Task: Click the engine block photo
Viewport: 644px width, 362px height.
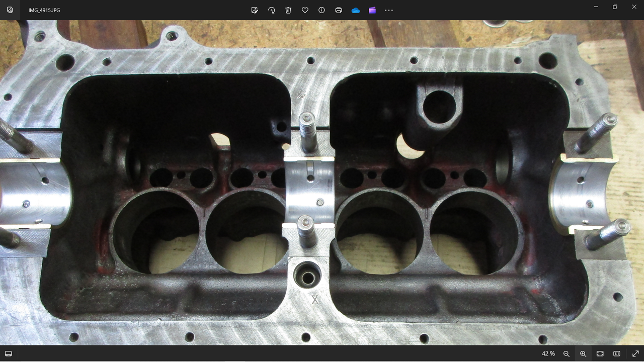Action: [322, 183]
